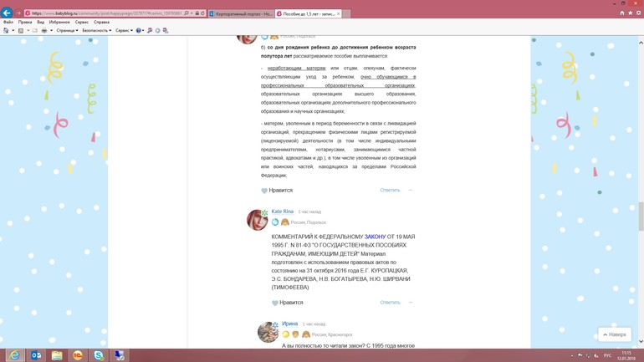Expand the Страница dropdown menu
Viewport: 644px width, 362px height.
[67, 30]
